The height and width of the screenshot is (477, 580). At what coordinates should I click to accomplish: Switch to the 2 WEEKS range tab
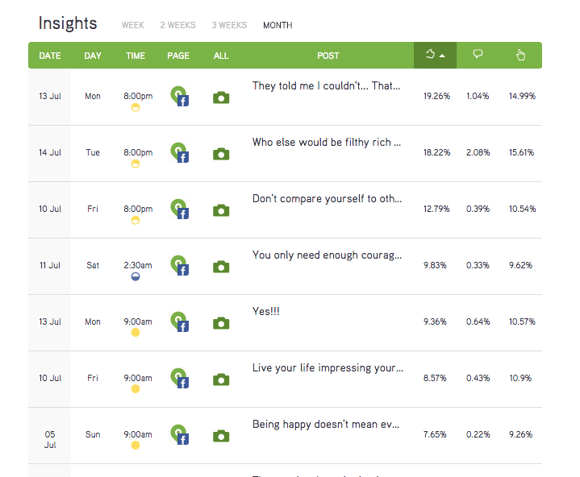(178, 25)
